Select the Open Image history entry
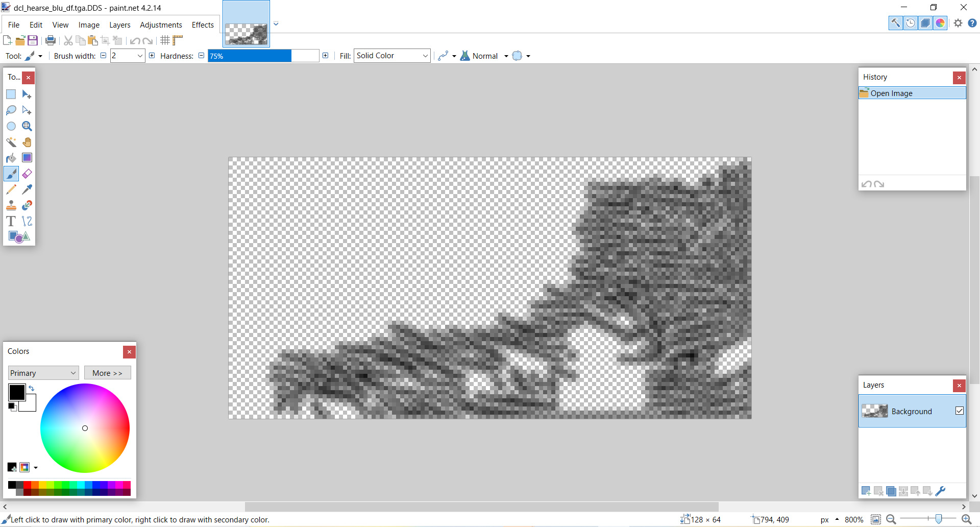Image resolution: width=980 pixels, height=527 pixels. (x=912, y=93)
